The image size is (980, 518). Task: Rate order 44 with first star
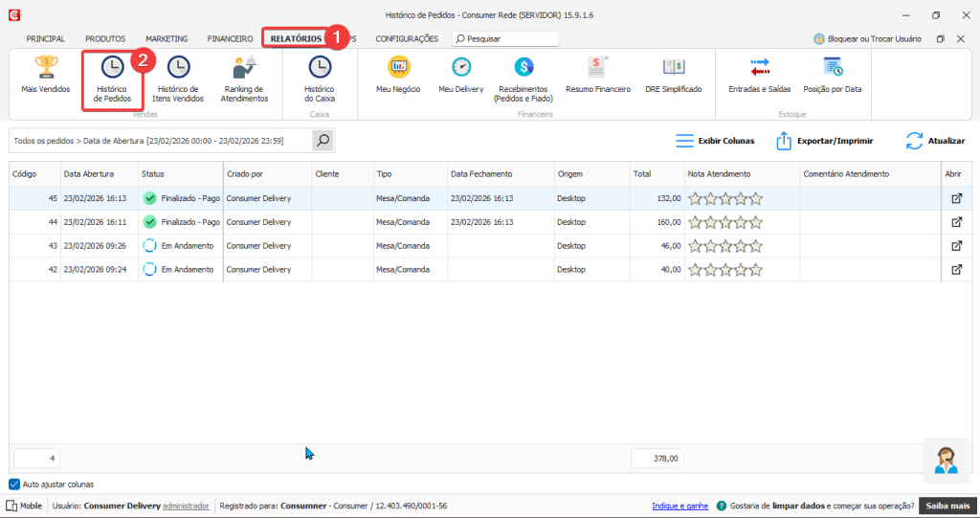click(695, 223)
